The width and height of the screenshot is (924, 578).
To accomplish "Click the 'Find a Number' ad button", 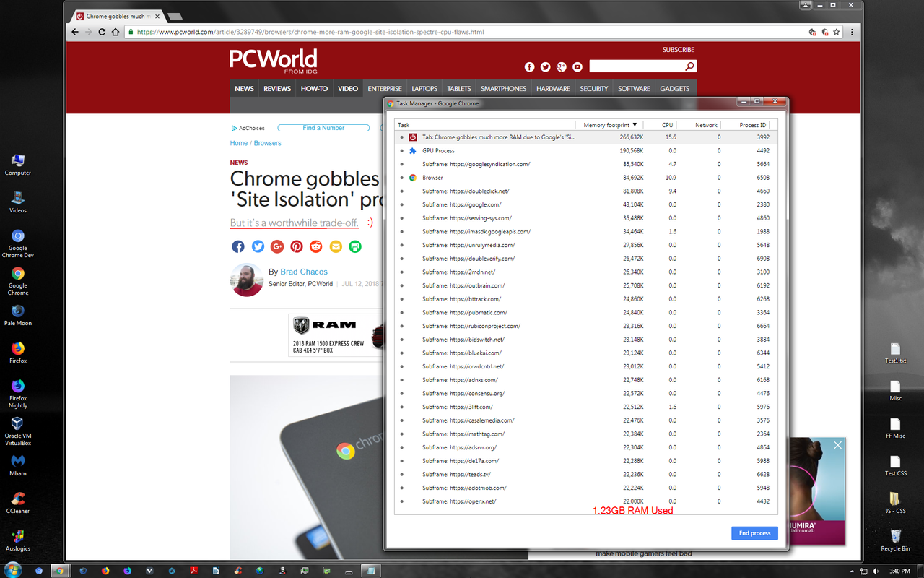I will click(x=323, y=128).
